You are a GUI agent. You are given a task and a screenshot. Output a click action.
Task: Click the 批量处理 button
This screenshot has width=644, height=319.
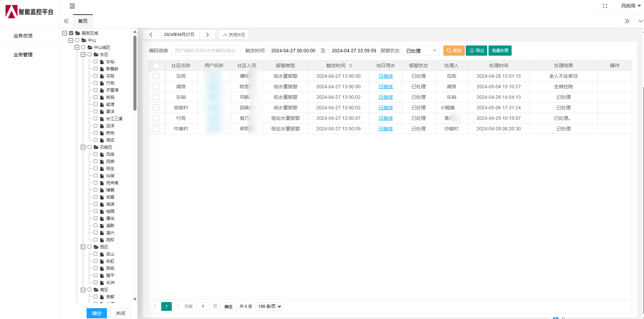point(500,51)
